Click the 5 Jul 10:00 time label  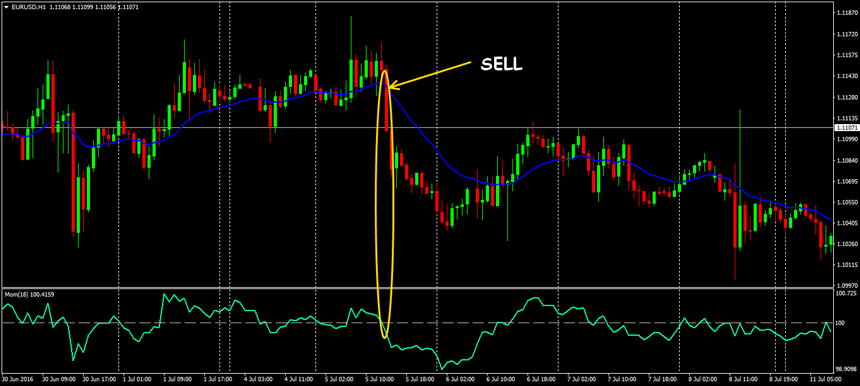tap(380, 378)
